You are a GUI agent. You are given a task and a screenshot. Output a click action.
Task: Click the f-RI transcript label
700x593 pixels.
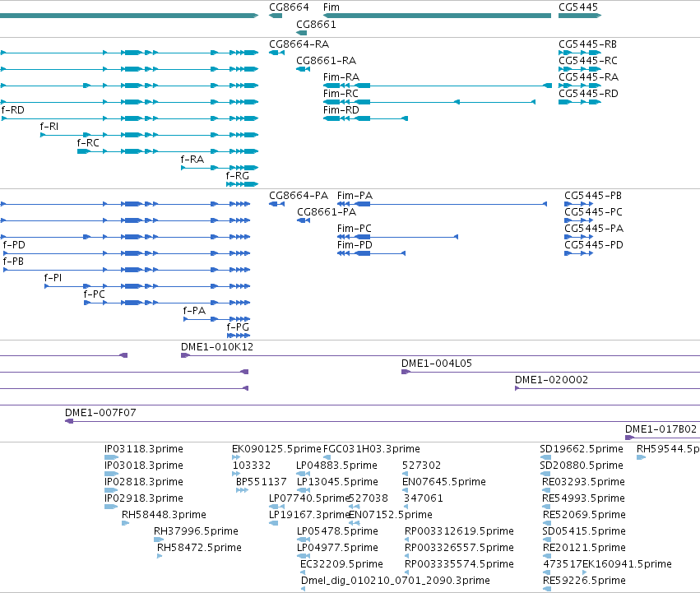(x=49, y=127)
